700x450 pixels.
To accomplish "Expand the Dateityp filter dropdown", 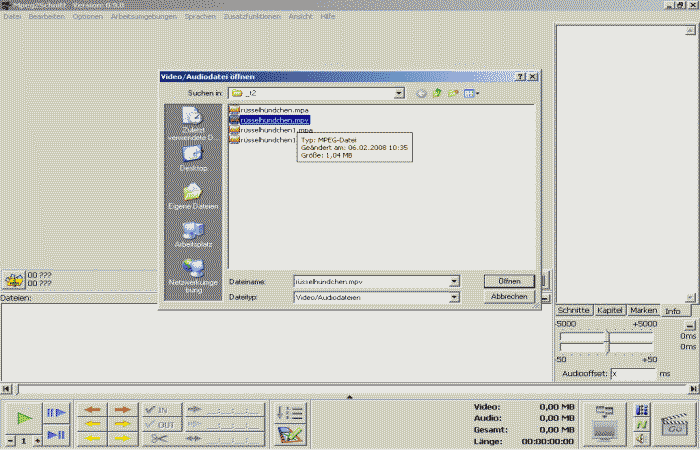I will pyautogui.click(x=454, y=297).
